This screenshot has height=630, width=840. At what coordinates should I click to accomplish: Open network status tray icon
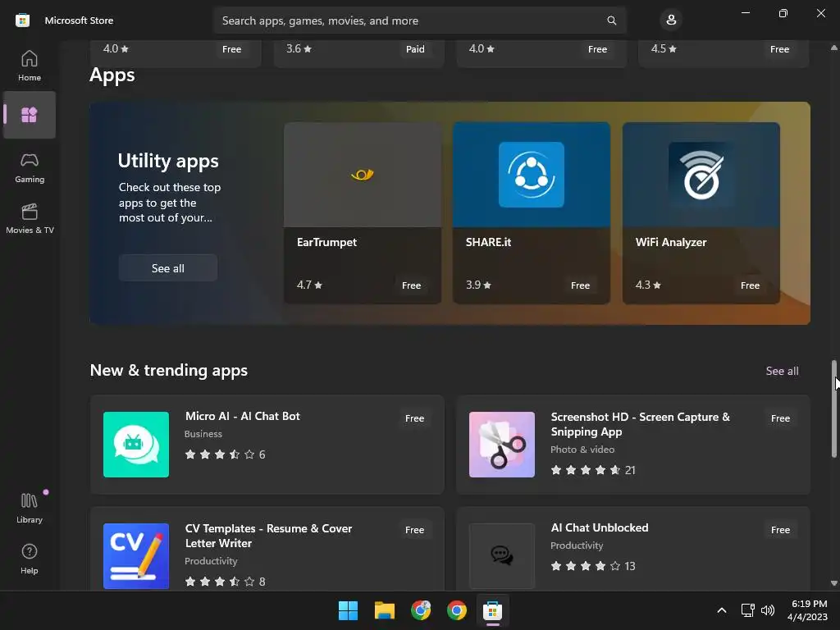[x=747, y=610]
